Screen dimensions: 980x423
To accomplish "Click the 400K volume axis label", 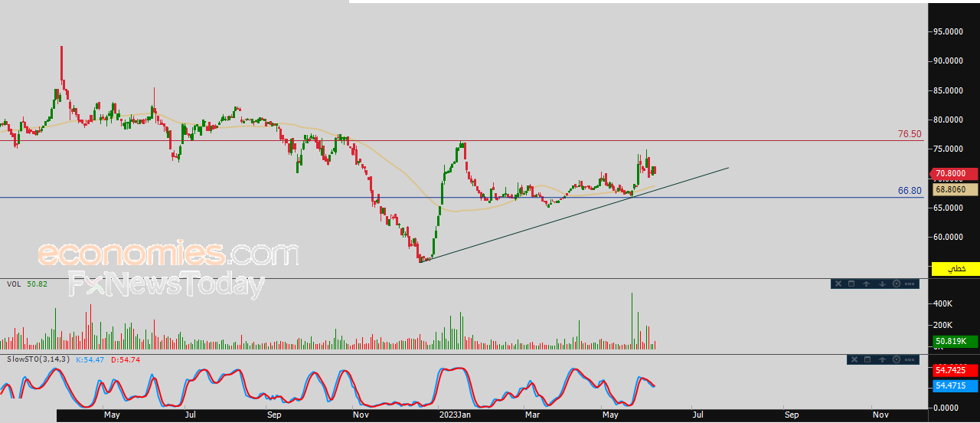I will click(x=942, y=304).
